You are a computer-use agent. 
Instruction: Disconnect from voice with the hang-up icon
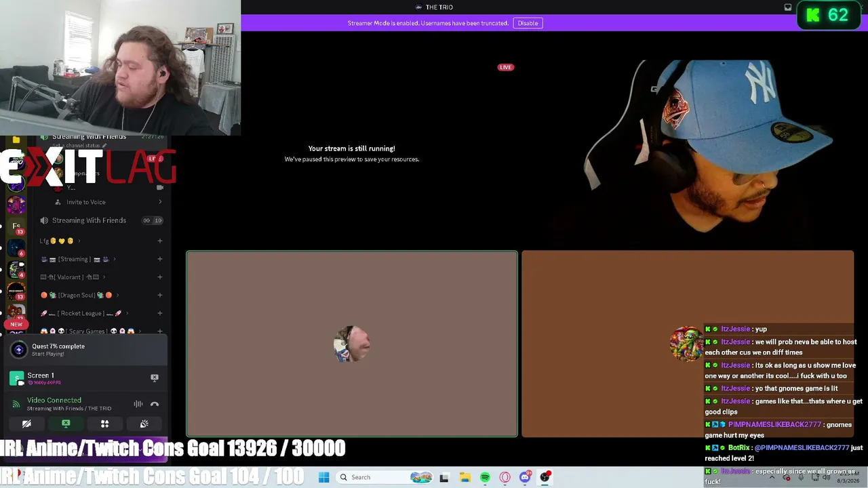click(155, 404)
